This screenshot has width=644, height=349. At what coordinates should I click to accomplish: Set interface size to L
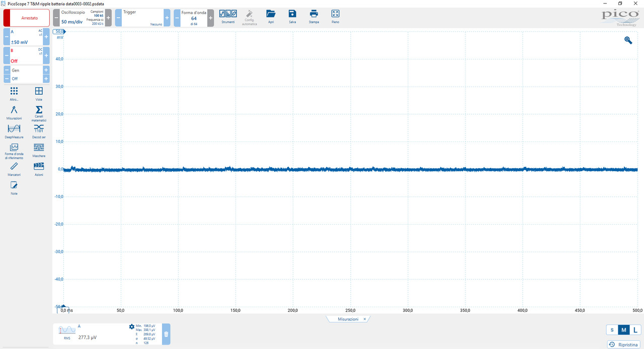pos(635,330)
